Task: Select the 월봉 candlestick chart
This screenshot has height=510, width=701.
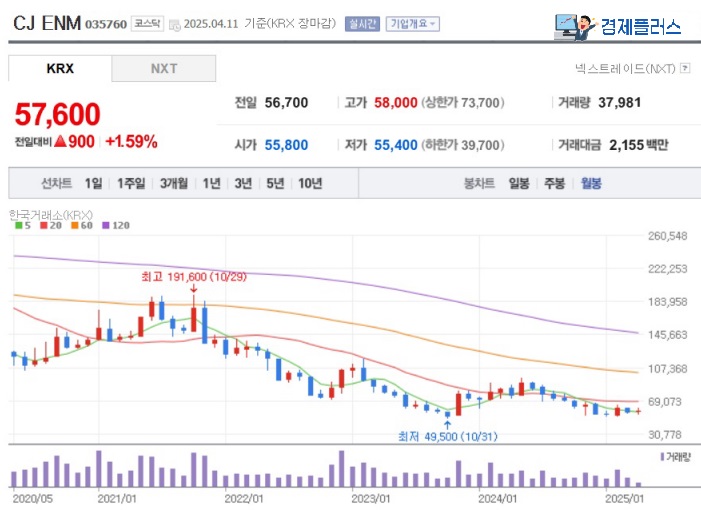Action: (591, 183)
